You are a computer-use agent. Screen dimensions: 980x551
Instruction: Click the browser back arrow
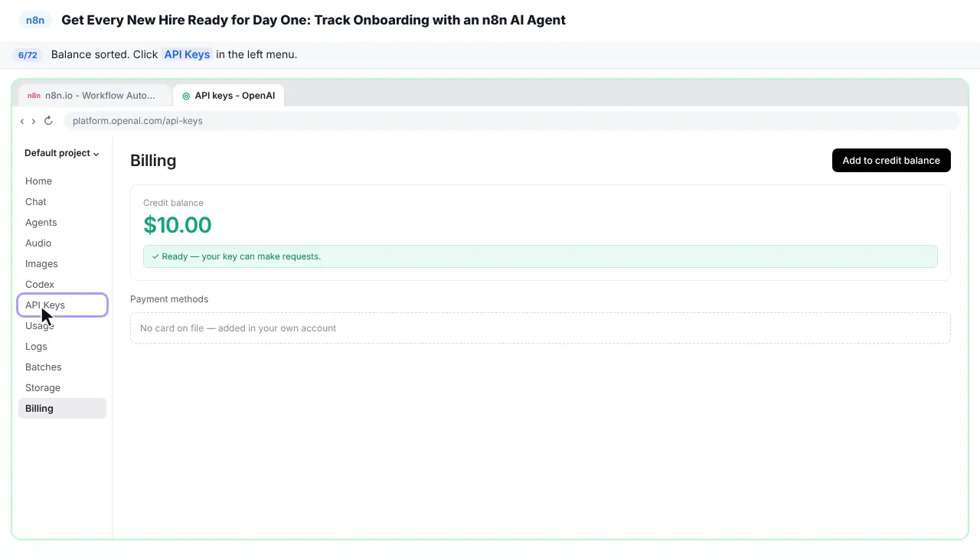[x=22, y=121]
